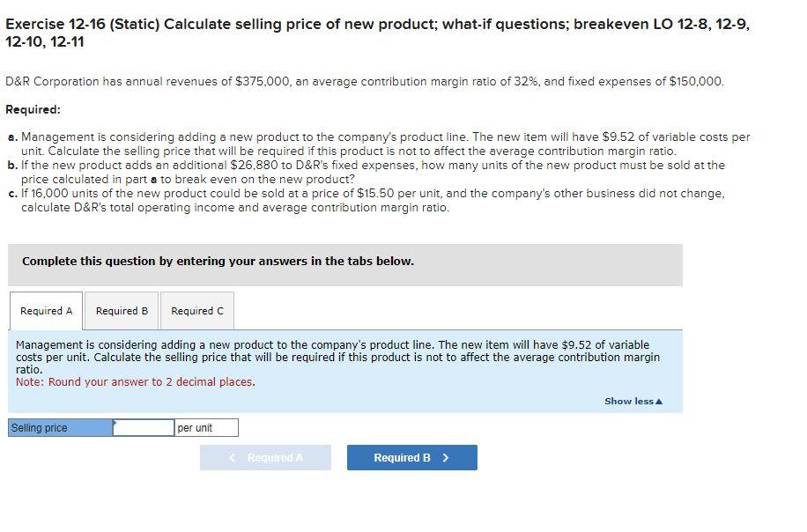Click inside the Selling price answer box
807x532 pixels.
pos(144,427)
